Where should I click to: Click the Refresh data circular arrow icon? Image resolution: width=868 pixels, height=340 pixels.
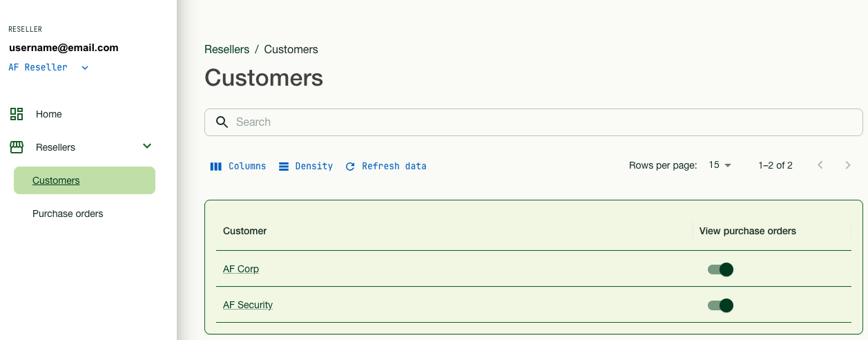tap(350, 167)
